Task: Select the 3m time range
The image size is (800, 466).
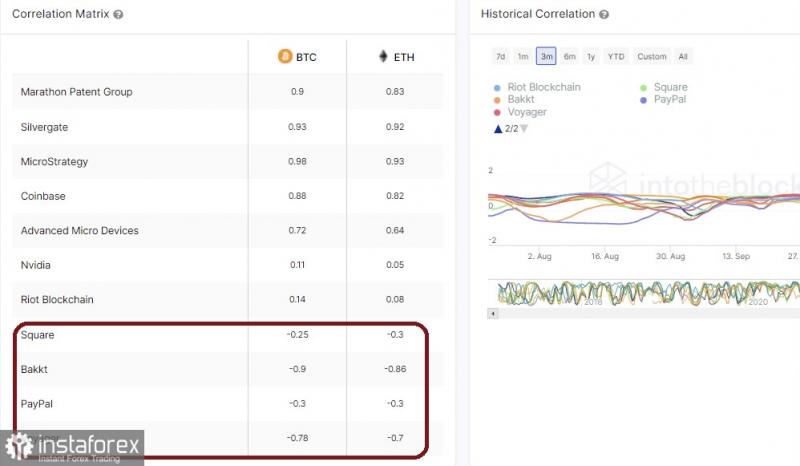Action: (x=546, y=56)
